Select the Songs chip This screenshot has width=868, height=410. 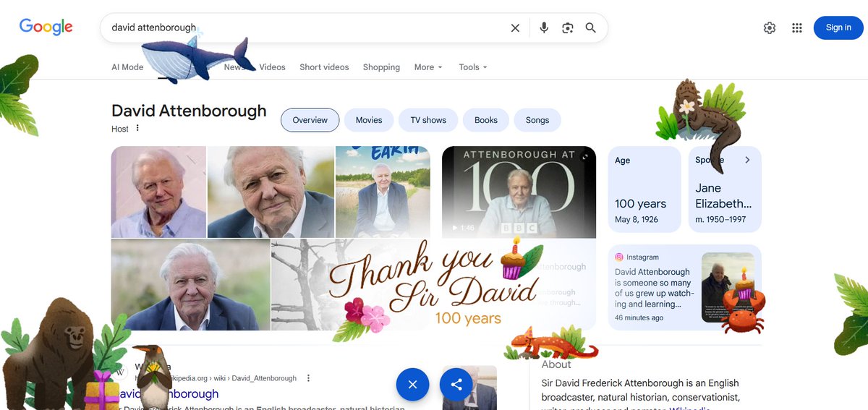537,120
